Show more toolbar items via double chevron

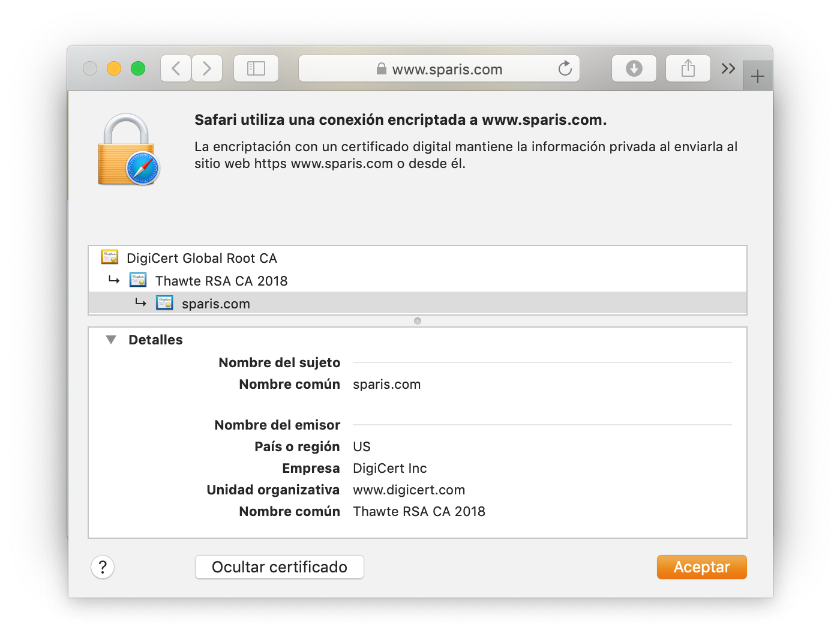pyautogui.click(x=728, y=68)
